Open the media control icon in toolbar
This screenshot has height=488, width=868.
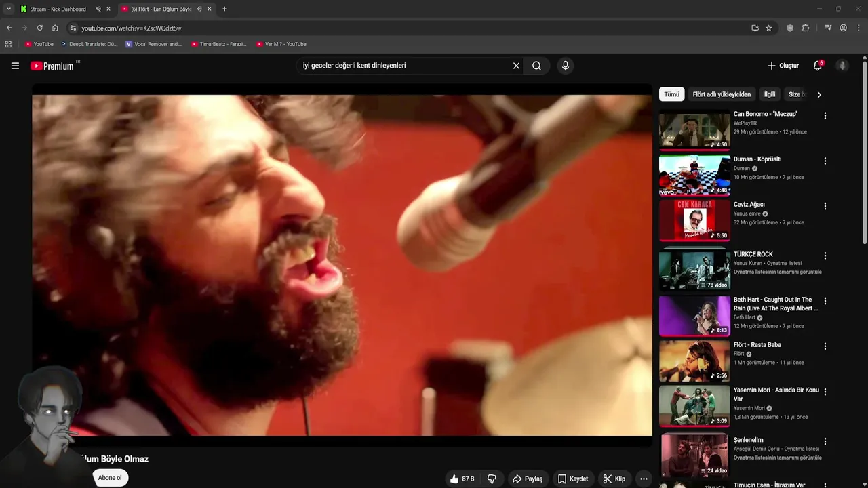[x=828, y=28]
